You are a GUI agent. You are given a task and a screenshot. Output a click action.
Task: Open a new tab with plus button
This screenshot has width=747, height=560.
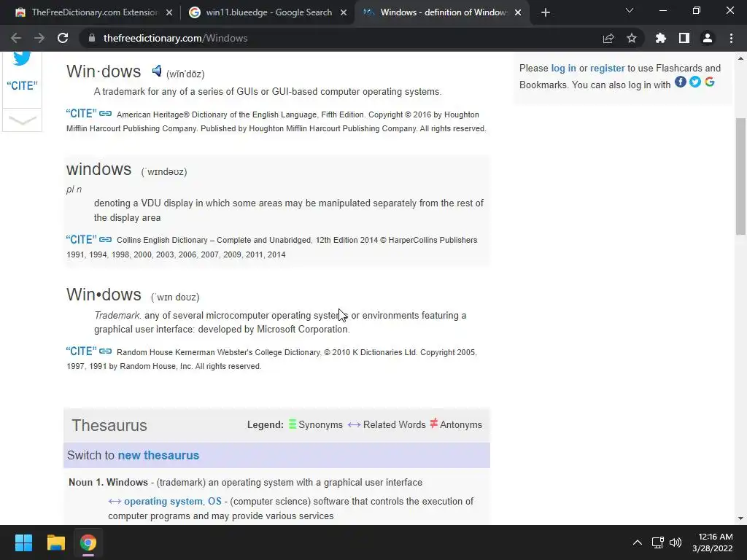pos(546,12)
